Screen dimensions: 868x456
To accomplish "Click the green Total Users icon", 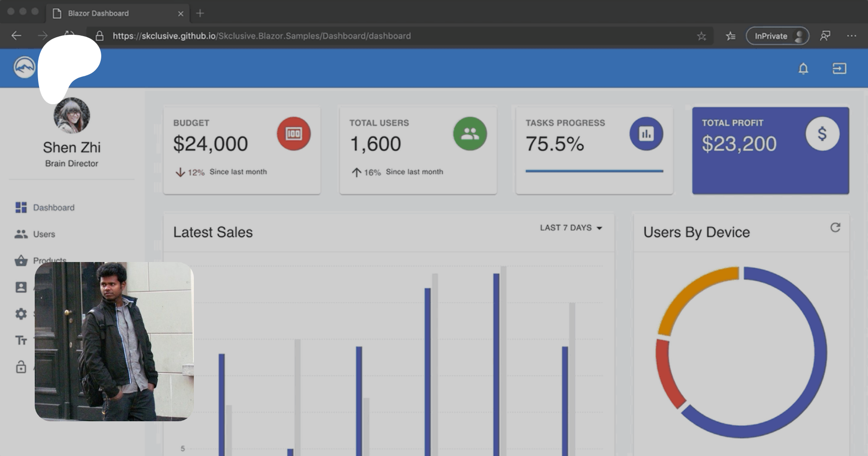I will point(470,134).
